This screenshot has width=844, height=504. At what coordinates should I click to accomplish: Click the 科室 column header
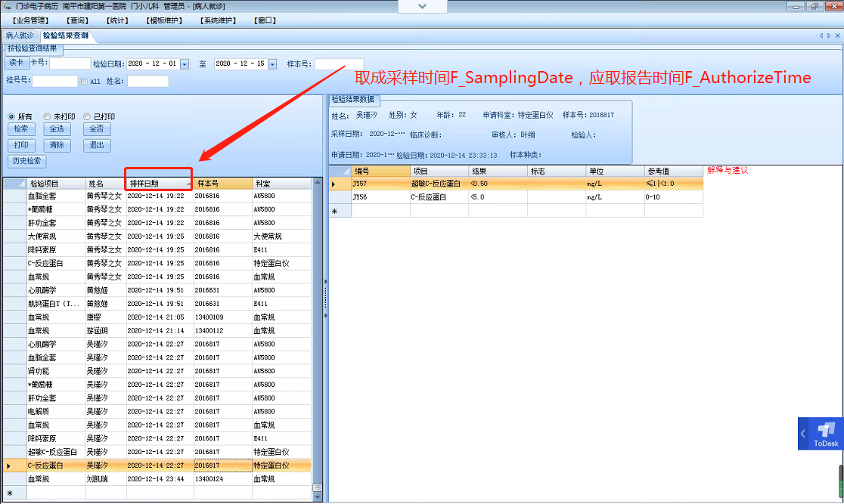tap(281, 184)
